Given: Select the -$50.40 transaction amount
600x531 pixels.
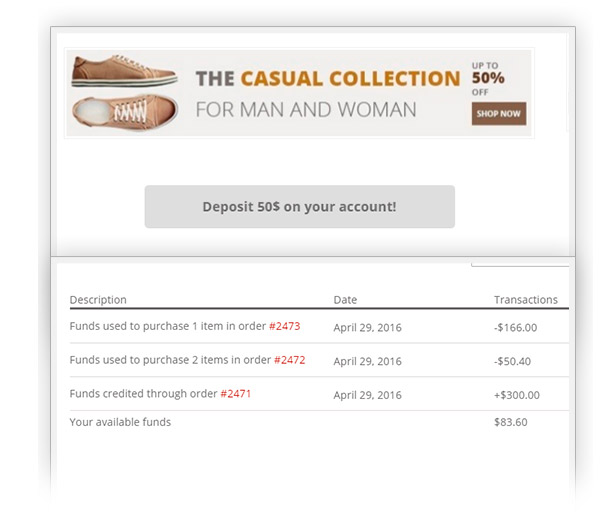Looking at the screenshot, I should tap(513, 361).
